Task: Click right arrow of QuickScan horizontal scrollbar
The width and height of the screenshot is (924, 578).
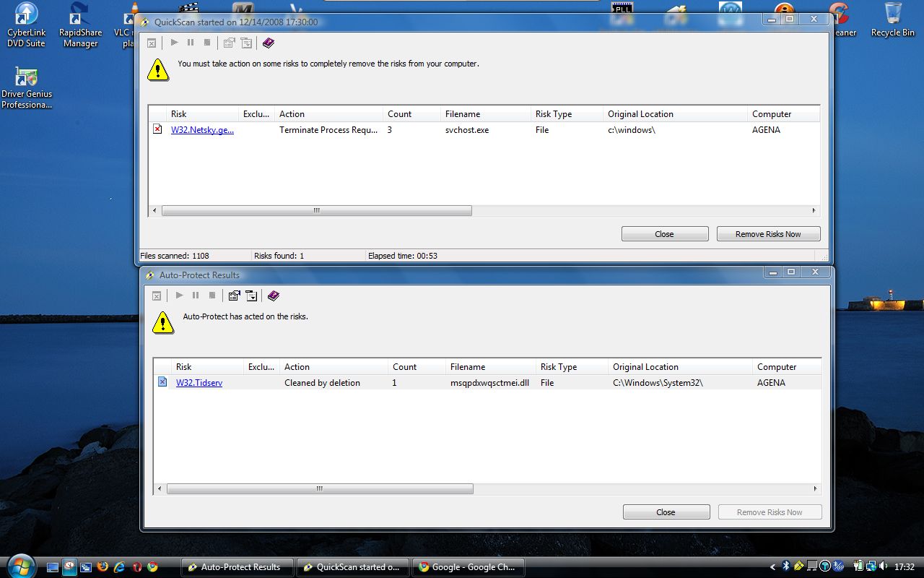Action: [x=814, y=211]
